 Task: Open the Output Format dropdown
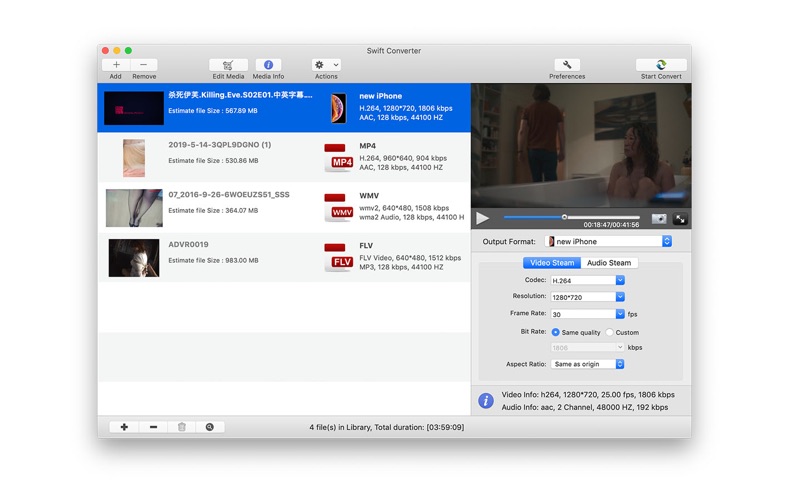tap(609, 241)
